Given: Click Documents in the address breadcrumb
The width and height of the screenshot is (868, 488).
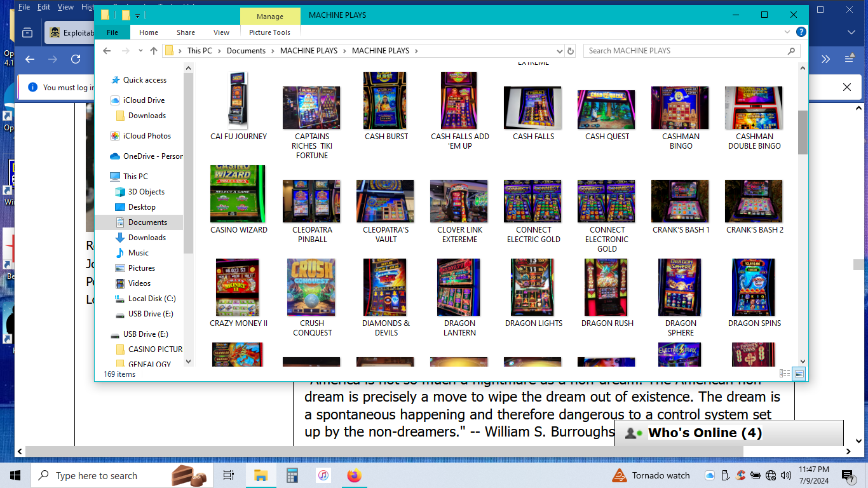Looking at the screenshot, I should pos(245,51).
